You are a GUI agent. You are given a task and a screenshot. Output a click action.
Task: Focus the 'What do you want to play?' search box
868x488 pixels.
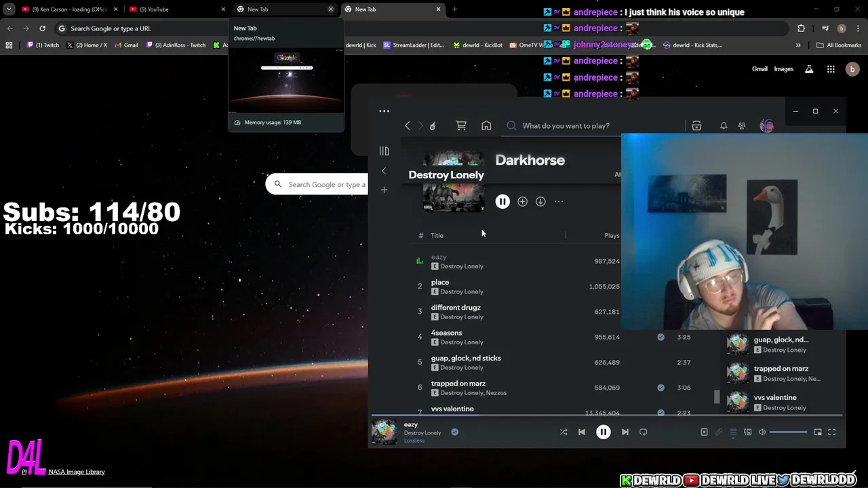coord(595,125)
